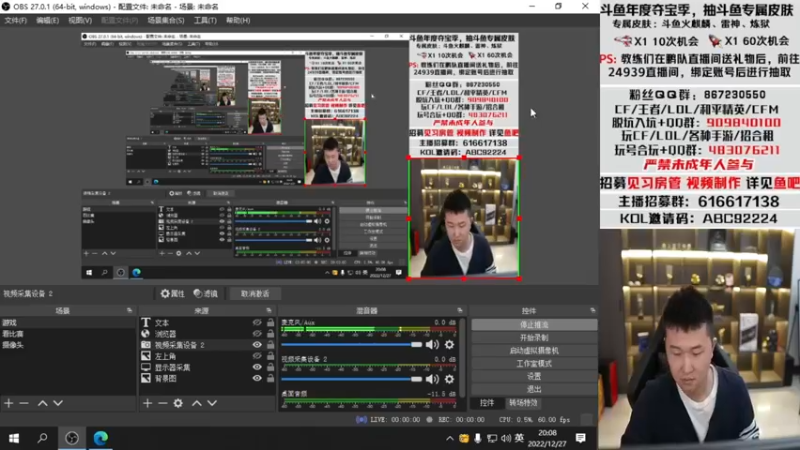Image resolution: width=800 pixels, height=450 pixels.
Task: Toggle the lock on the 视频采集设备 2 source
Action: pyautogui.click(x=270, y=345)
